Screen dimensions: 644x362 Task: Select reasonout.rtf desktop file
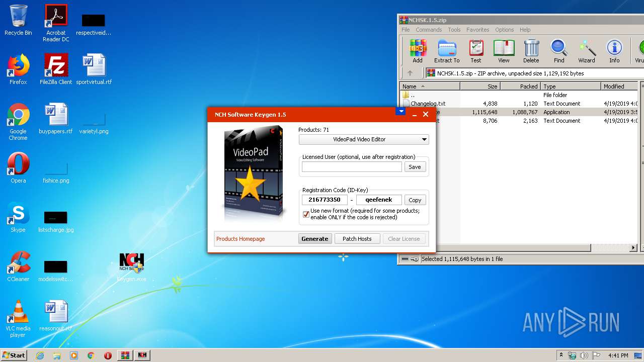click(56, 315)
